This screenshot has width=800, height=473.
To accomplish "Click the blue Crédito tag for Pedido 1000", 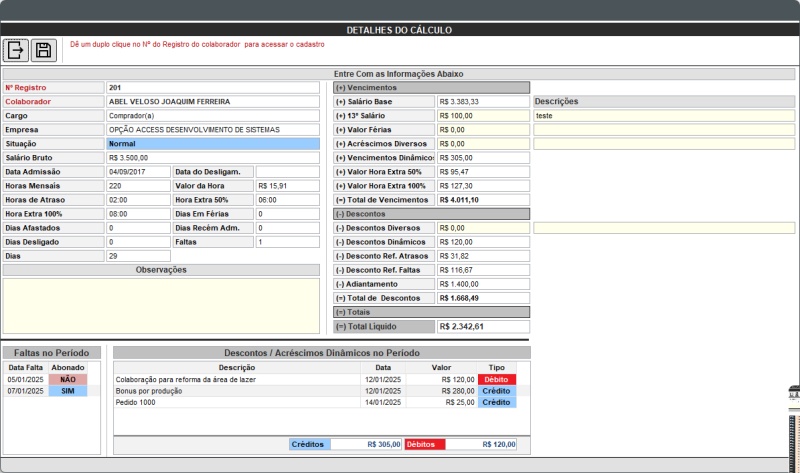I will pyautogui.click(x=496, y=402).
